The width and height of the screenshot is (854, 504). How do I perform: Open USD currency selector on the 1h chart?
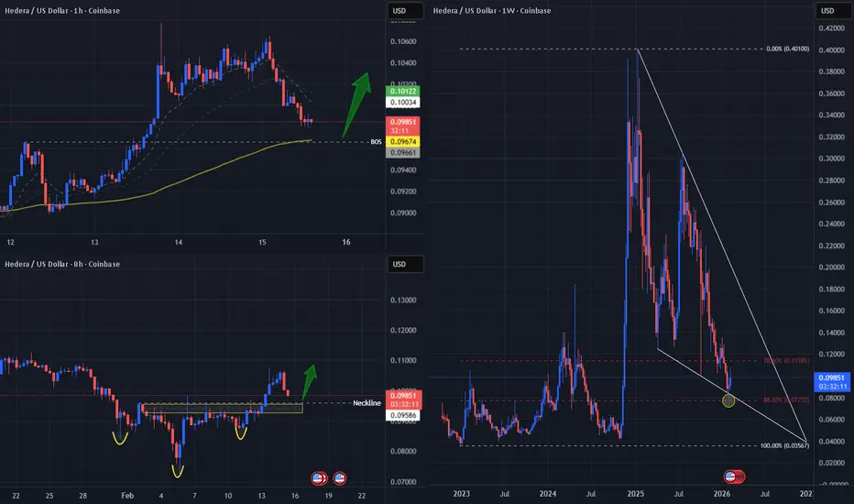click(x=405, y=11)
